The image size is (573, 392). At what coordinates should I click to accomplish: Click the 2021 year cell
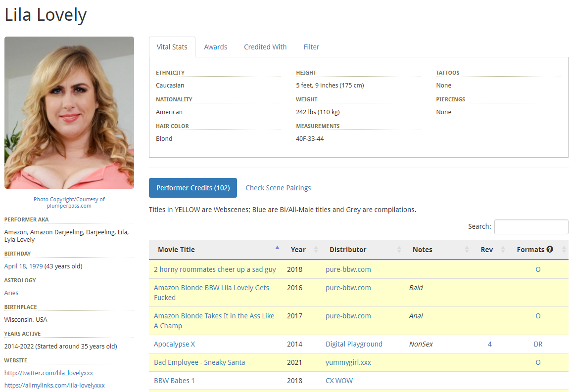[294, 362]
